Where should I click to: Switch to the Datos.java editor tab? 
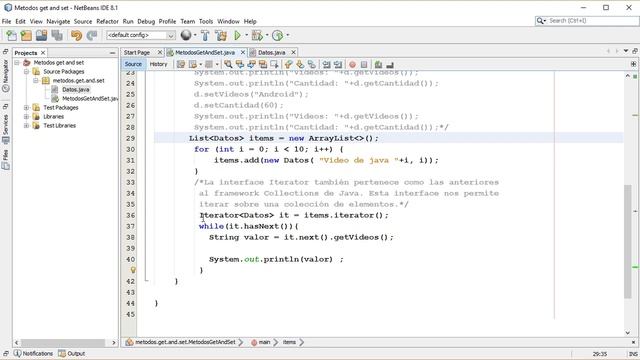[271, 52]
